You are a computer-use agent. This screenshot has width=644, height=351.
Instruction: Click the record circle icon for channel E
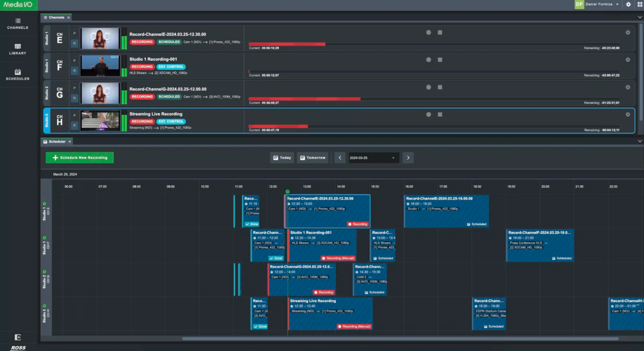point(428,32)
